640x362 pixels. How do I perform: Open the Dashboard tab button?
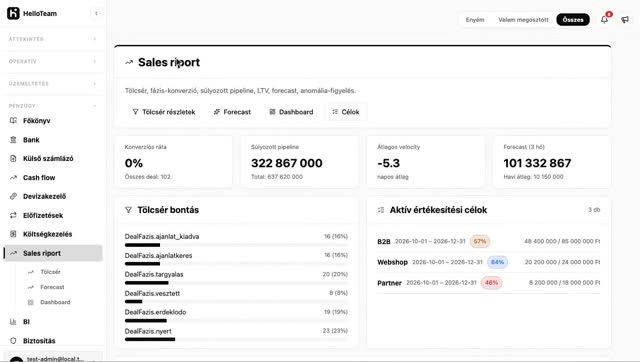(291, 112)
